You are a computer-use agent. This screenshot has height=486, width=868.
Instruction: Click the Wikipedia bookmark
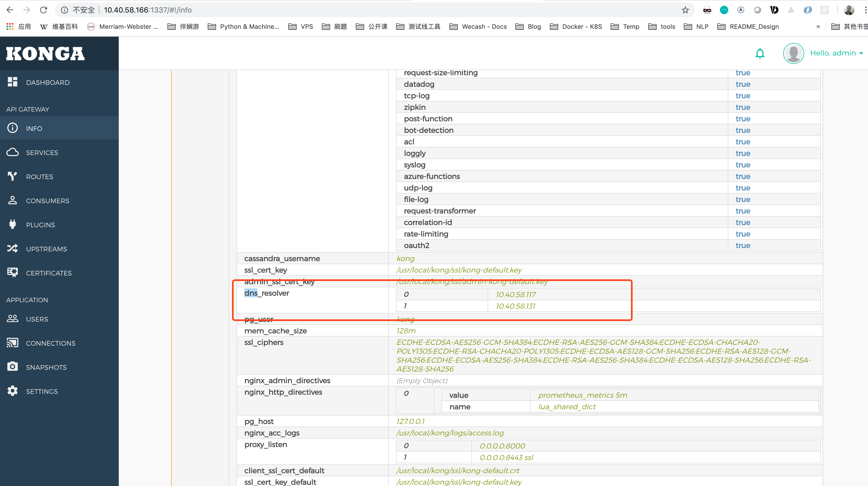click(59, 26)
